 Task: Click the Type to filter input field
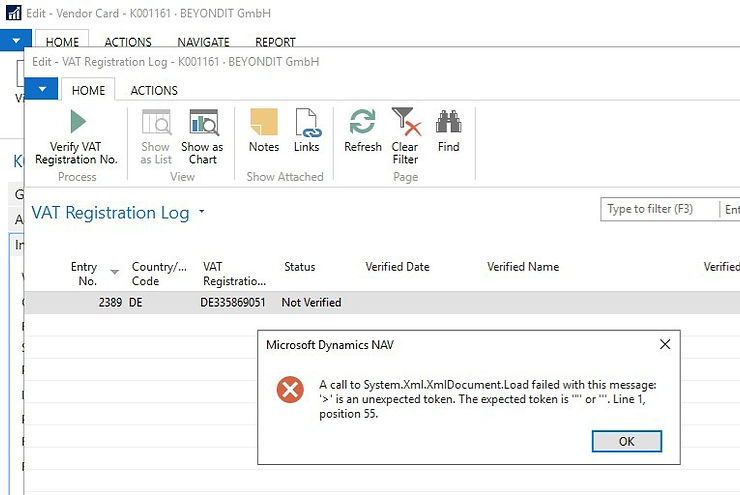pyautogui.click(x=660, y=209)
